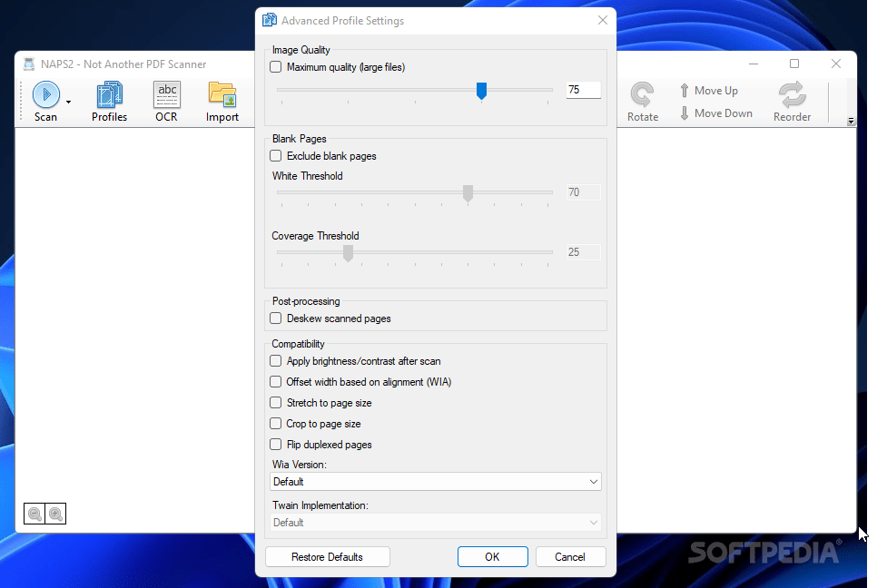Expand the Scan button dropdown arrow

tap(67, 100)
